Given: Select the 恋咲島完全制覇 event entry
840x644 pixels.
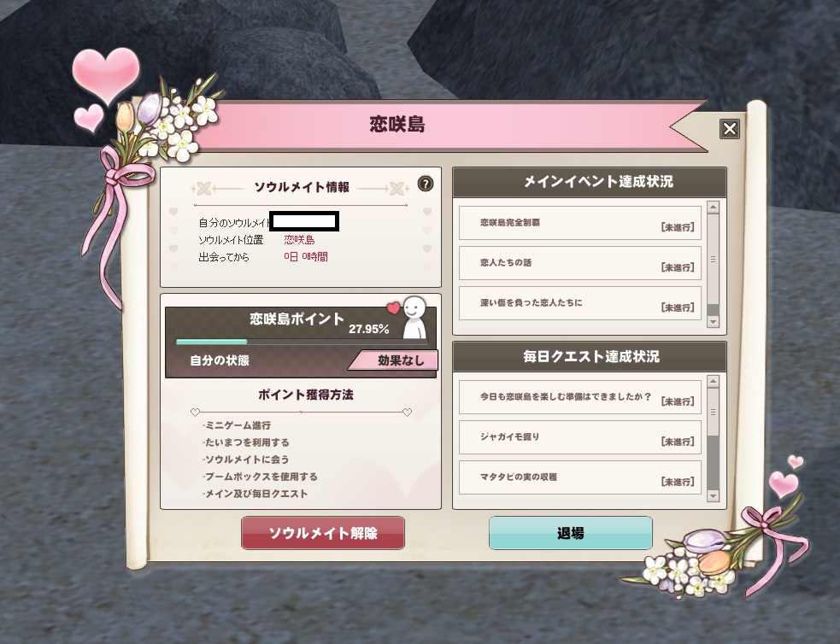Looking at the screenshot, I should [x=580, y=223].
